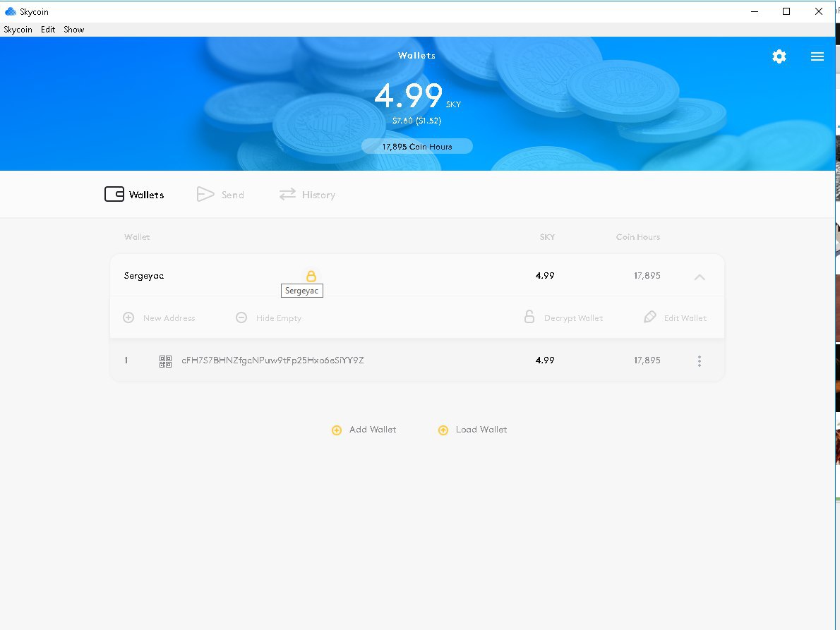Viewport: 840px width, 630px height.
Task: Click the New Address button label
Action: point(169,318)
